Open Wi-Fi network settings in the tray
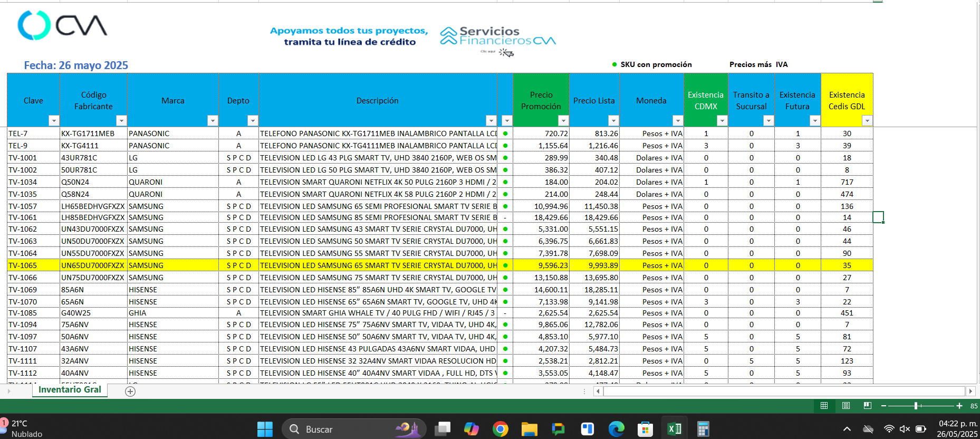This screenshot has height=439, width=980. point(889,429)
